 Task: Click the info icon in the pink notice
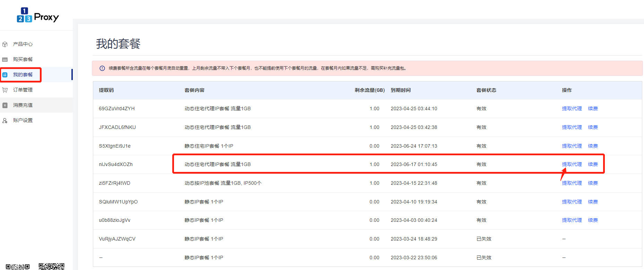click(x=102, y=68)
